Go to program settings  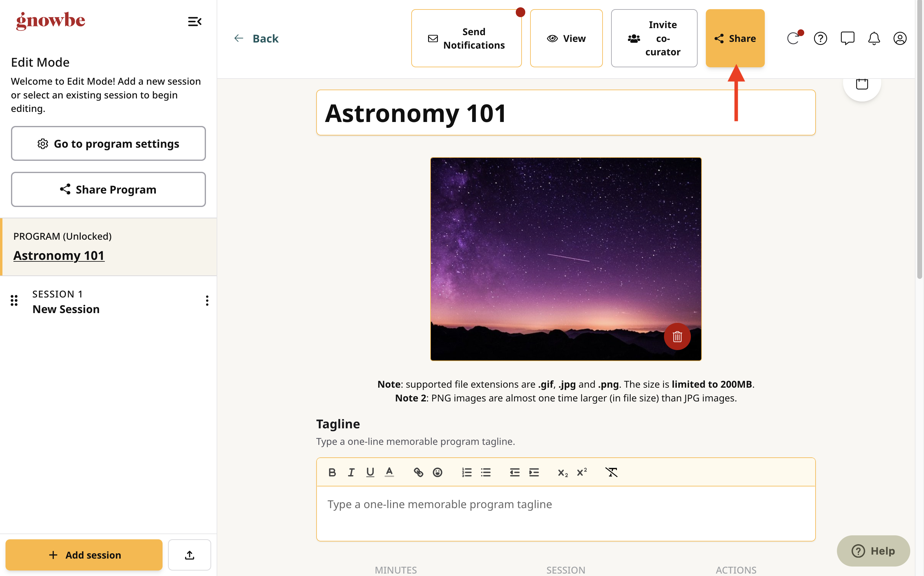[x=108, y=144]
